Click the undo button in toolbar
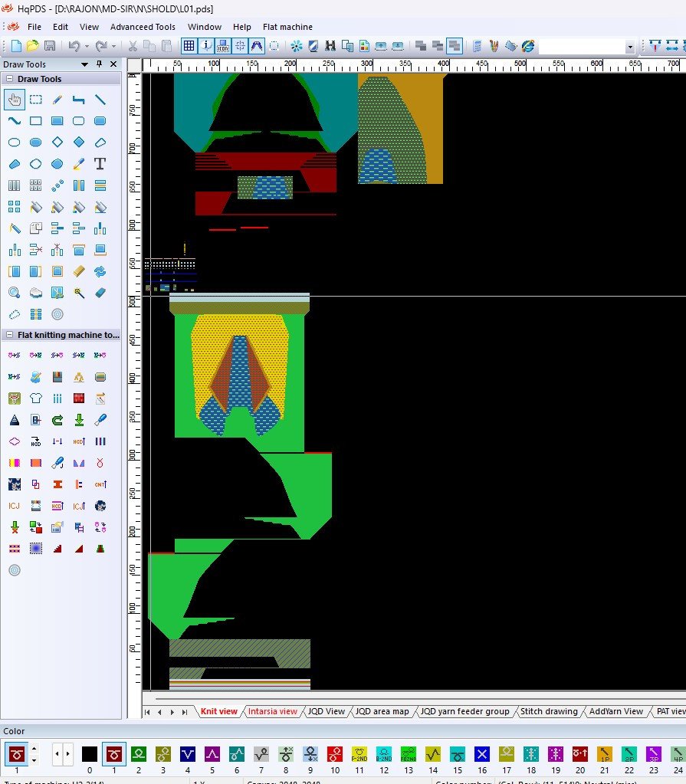Screen dimensions: 686x784 point(74,46)
